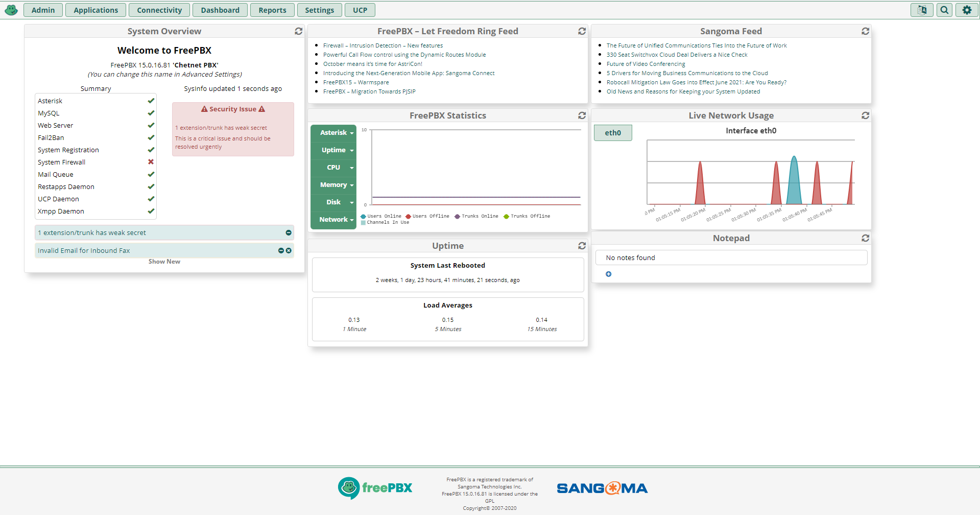Viewport: 980px width, 515px height.
Task: Open Powerful Call Flow control article
Action: pos(404,55)
